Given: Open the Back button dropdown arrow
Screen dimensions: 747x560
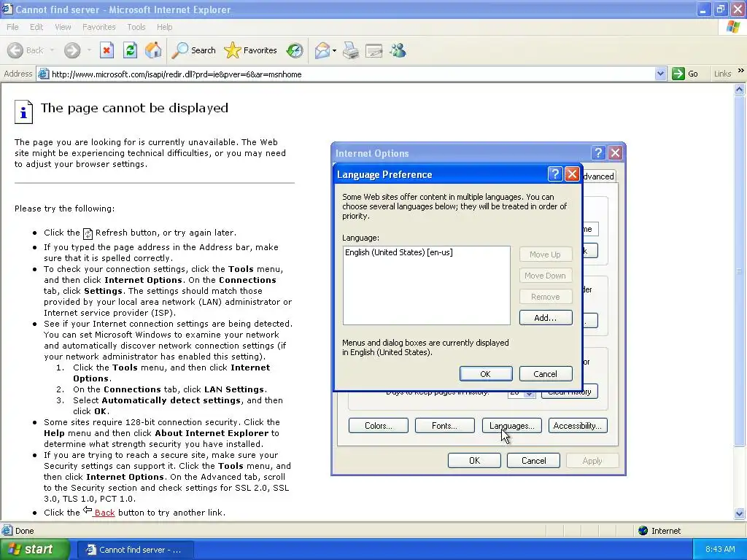Looking at the screenshot, I should pyautogui.click(x=52, y=50).
